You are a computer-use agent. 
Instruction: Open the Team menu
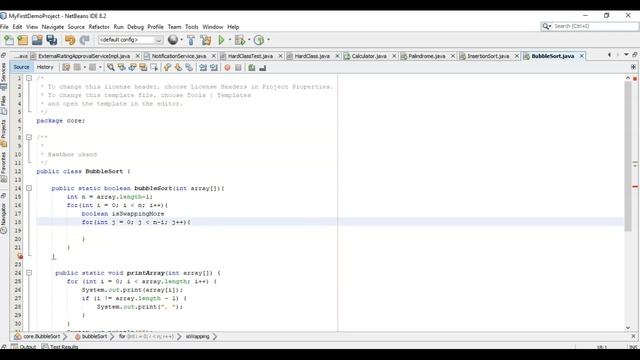click(174, 27)
